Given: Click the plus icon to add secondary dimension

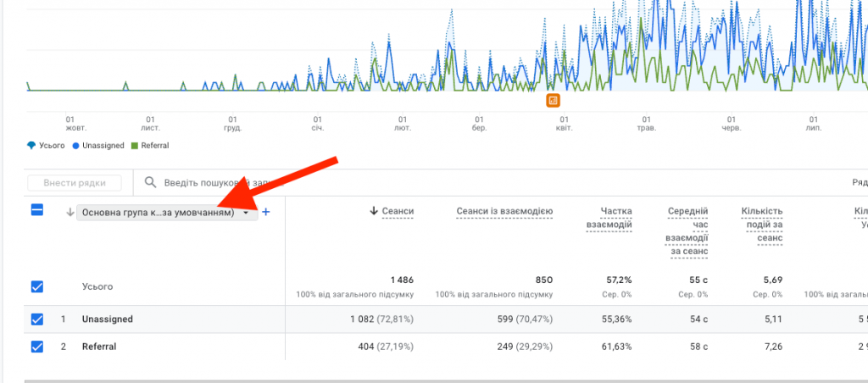Looking at the screenshot, I should coord(266,213).
